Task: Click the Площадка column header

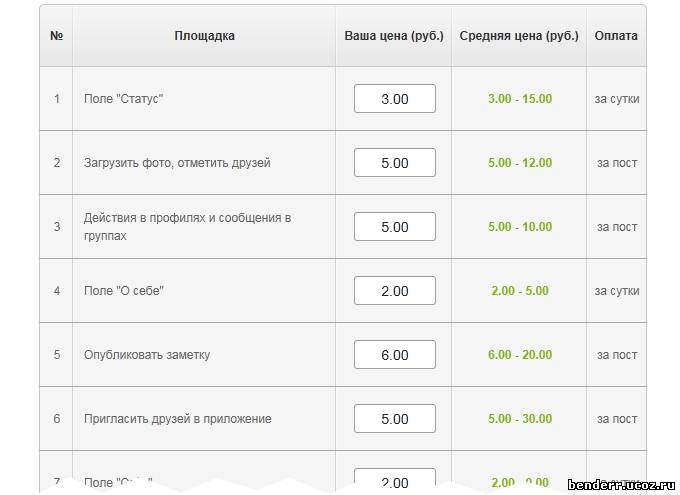Action: [204, 36]
